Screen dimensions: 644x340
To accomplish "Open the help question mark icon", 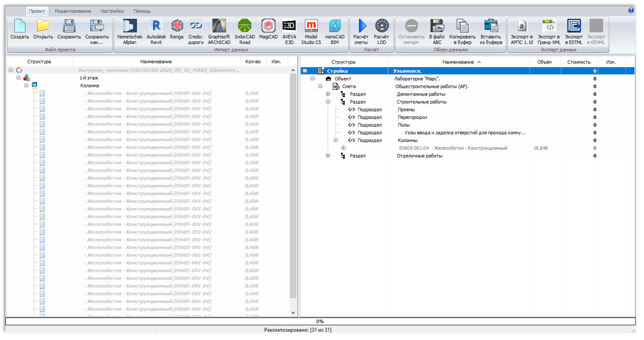I will point(631,10).
